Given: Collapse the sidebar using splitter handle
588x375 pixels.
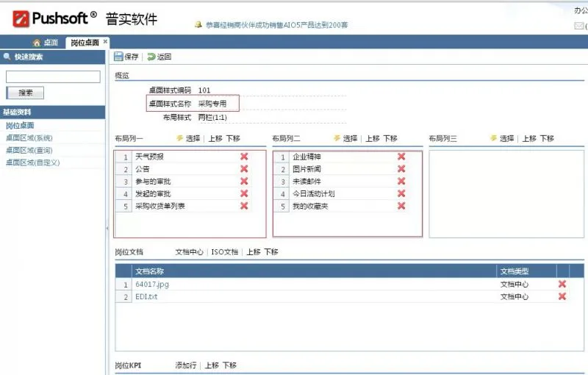Looking at the screenshot, I should [x=107, y=228].
